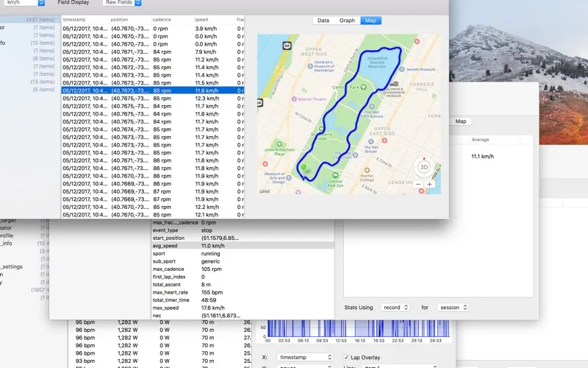Select the row with speed 7.9 km/h
Image resolution: width=588 pixels, height=368 pixels.
153,52
